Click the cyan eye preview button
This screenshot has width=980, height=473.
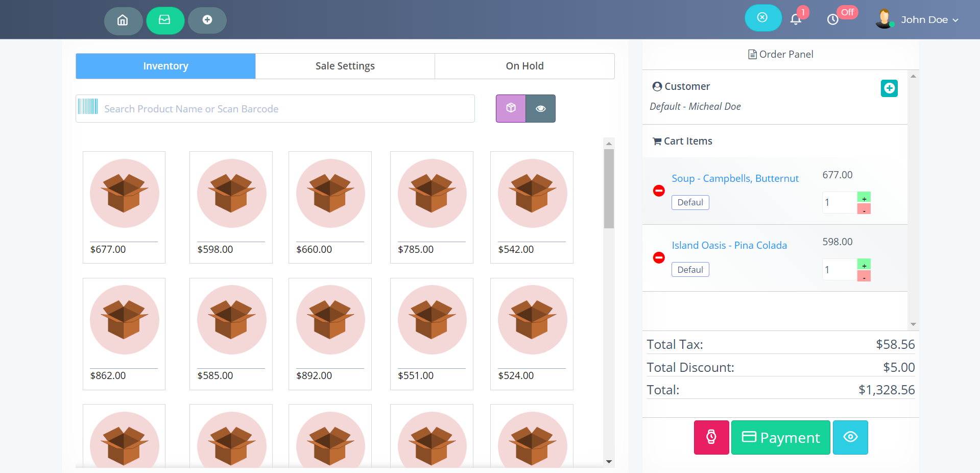coord(850,437)
